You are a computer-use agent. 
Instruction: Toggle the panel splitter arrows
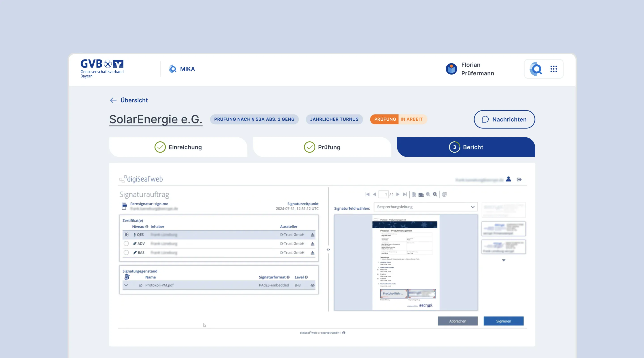(x=328, y=249)
